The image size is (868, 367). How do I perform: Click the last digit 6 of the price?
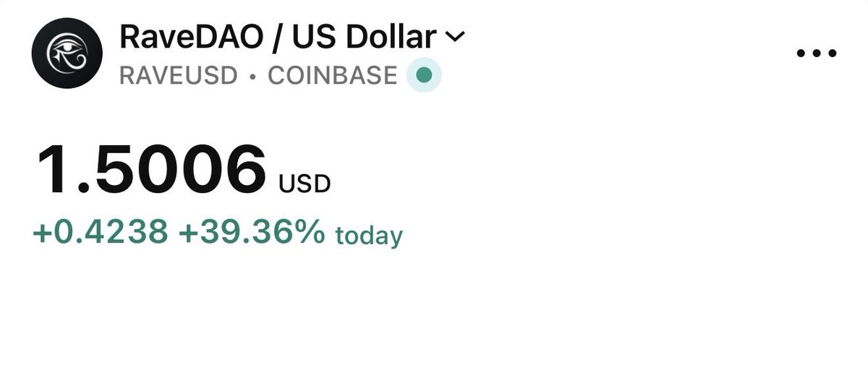tap(246, 171)
